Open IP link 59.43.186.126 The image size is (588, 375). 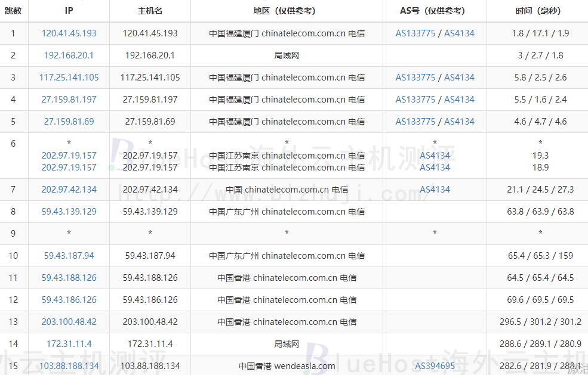(69, 300)
